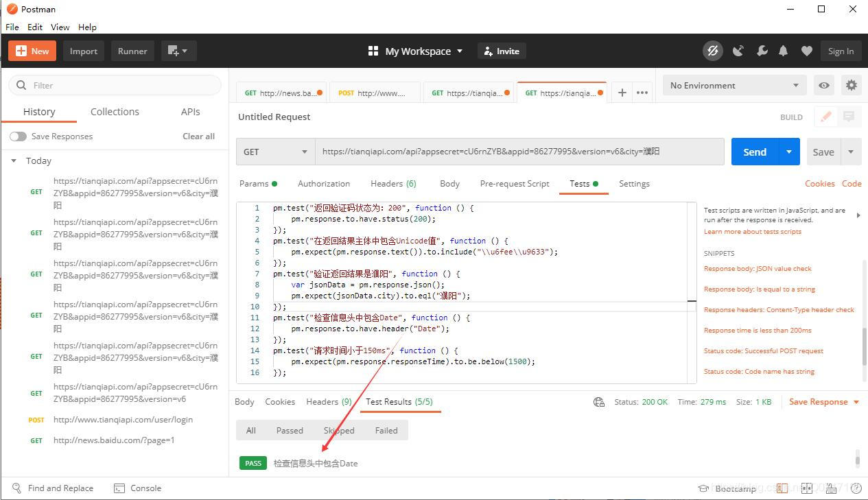Filter test results to Passed

pos(290,430)
